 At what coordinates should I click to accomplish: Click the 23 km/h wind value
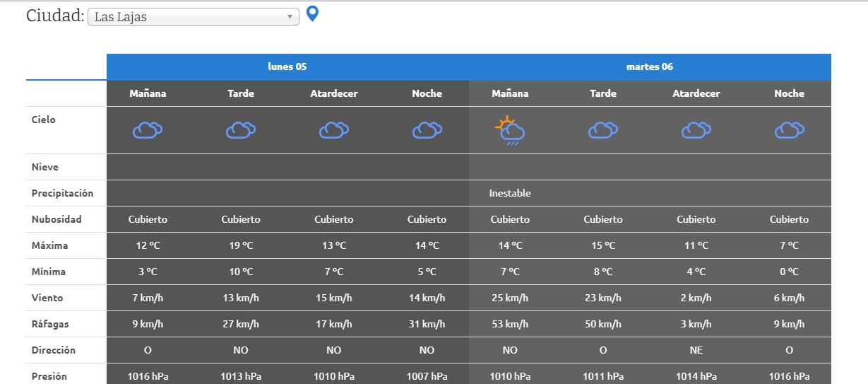(603, 298)
